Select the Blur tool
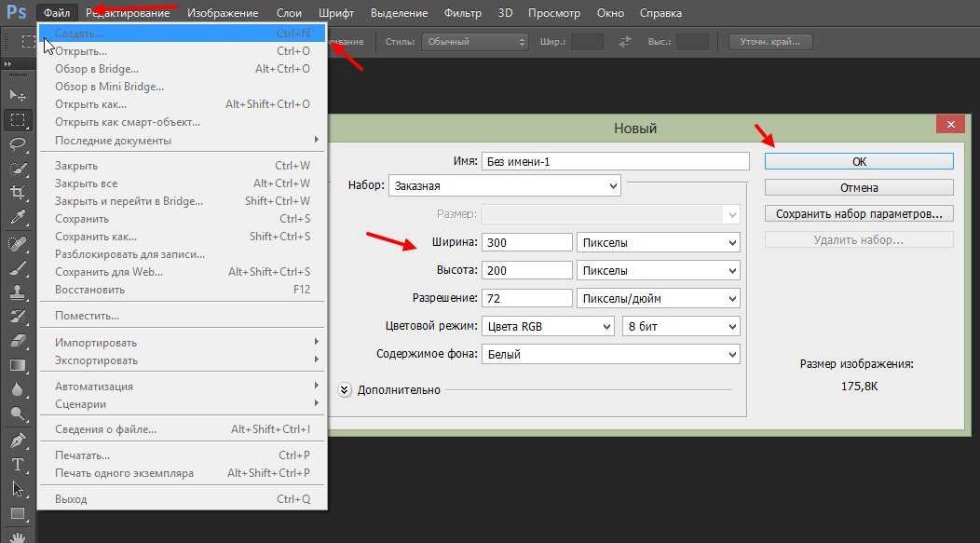This screenshot has width=980, height=543. pos(18,389)
